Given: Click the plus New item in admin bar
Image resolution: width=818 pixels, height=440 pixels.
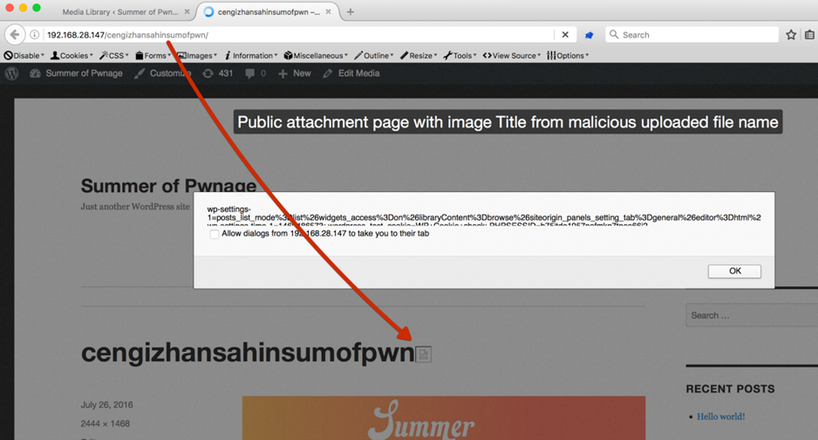Looking at the screenshot, I should click(x=294, y=74).
